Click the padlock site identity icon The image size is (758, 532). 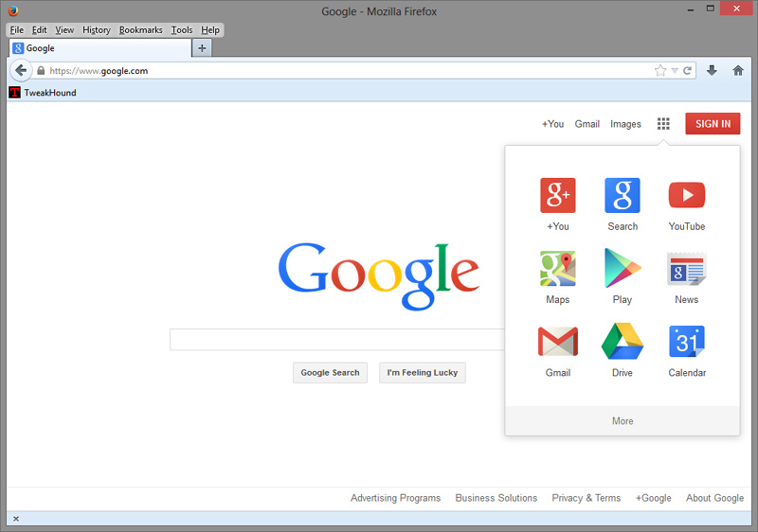click(x=41, y=71)
